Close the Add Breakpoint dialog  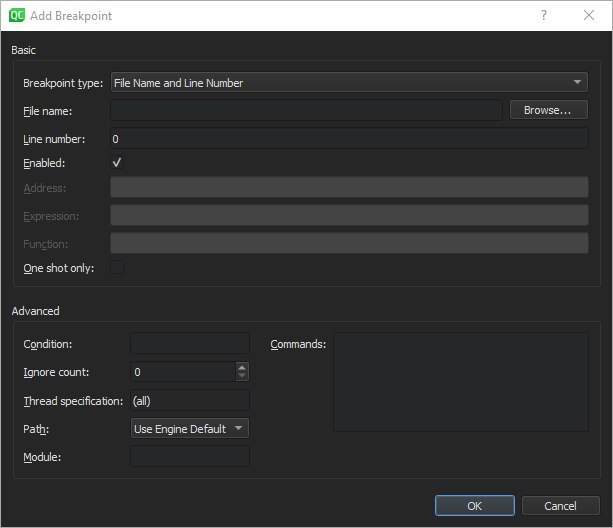(x=589, y=16)
